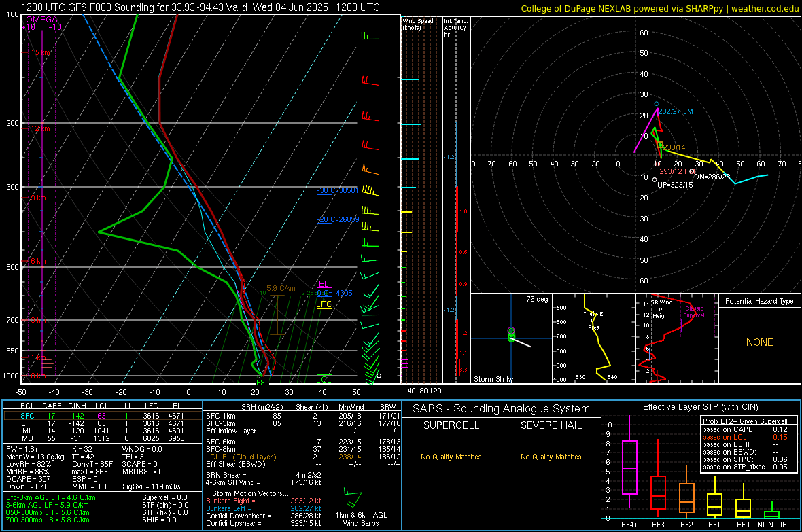The image size is (802, 532).
Task: Select the MU parcel row
Action: click(102, 438)
